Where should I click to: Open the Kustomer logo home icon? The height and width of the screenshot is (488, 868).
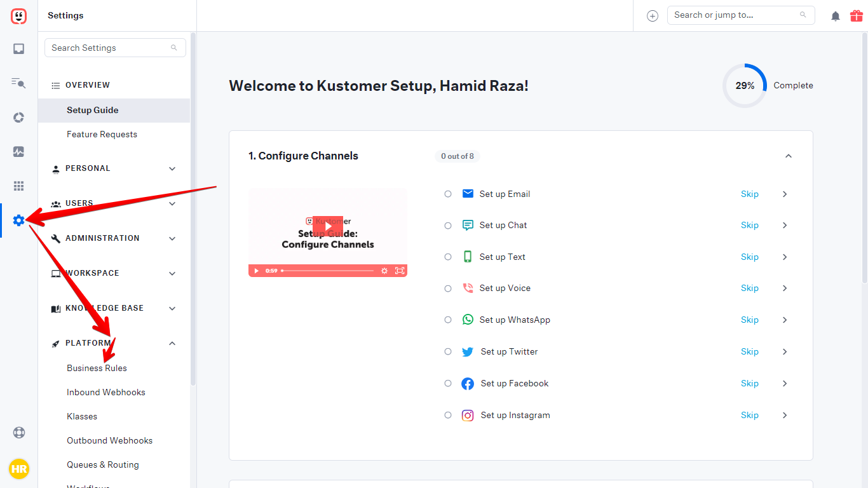click(18, 16)
